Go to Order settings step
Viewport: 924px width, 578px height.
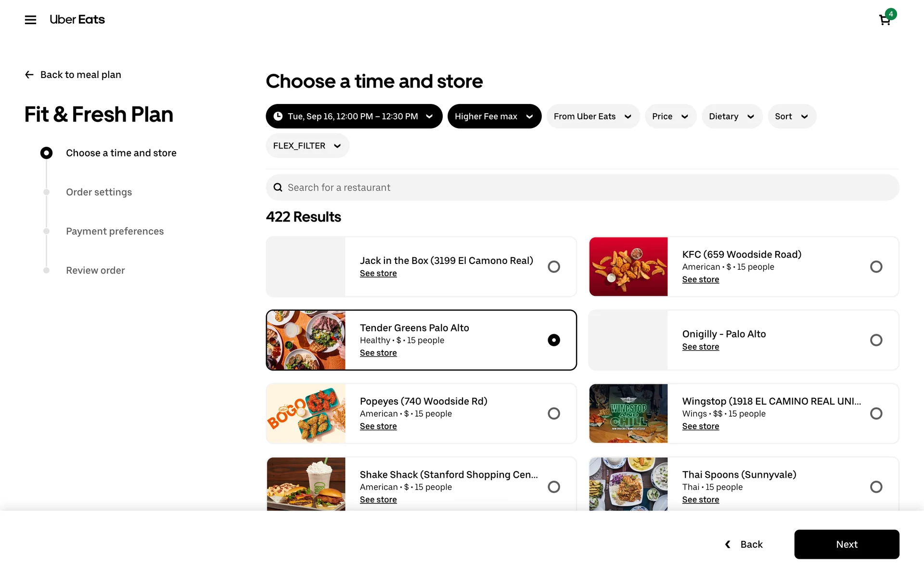99,192
